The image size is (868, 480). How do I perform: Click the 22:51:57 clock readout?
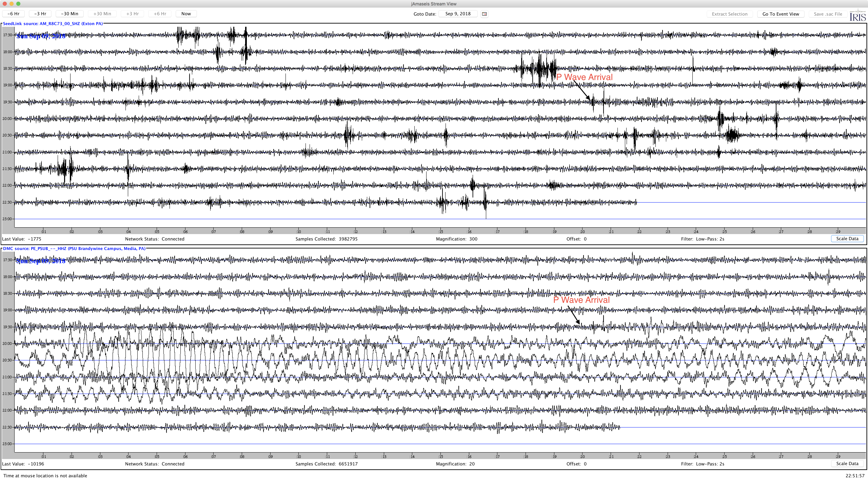click(855, 476)
